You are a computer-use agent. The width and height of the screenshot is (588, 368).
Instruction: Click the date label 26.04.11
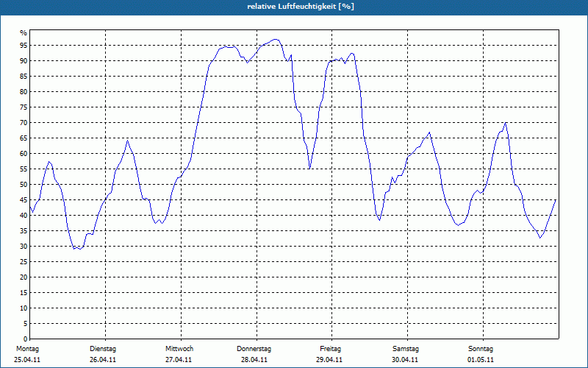click(103, 360)
